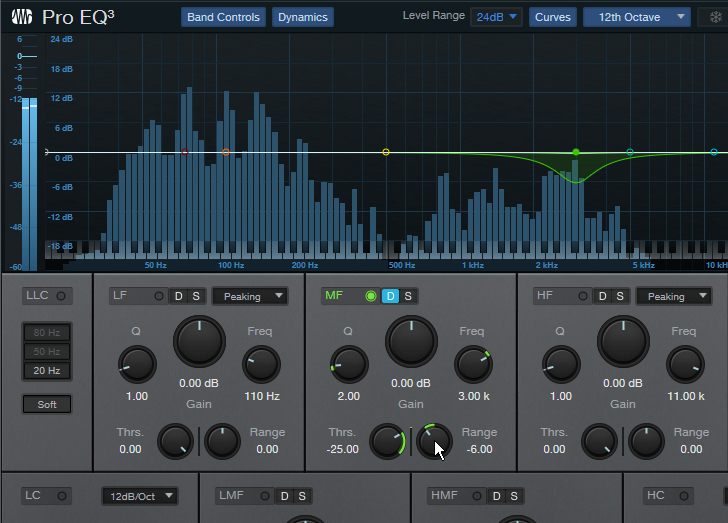Screen dimensions: 728x523
Task: Click the PreSonus logo icon
Action: point(22,17)
